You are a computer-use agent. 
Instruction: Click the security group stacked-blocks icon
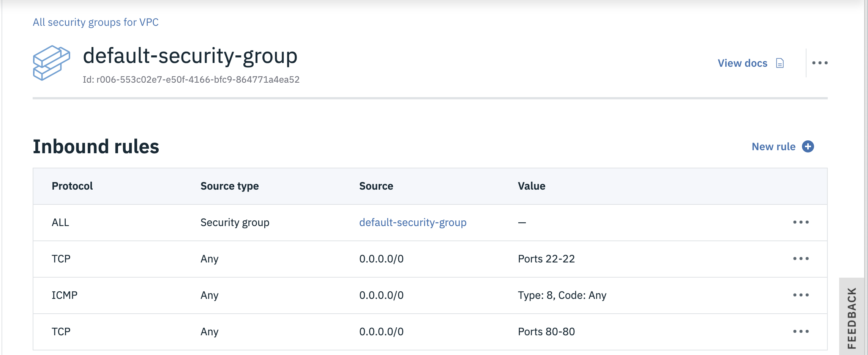point(52,63)
